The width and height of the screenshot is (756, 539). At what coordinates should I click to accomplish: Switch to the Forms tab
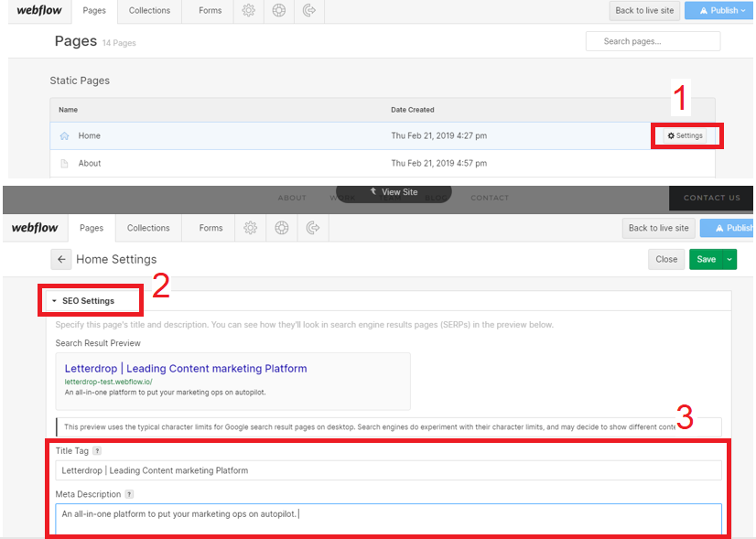coord(209,11)
